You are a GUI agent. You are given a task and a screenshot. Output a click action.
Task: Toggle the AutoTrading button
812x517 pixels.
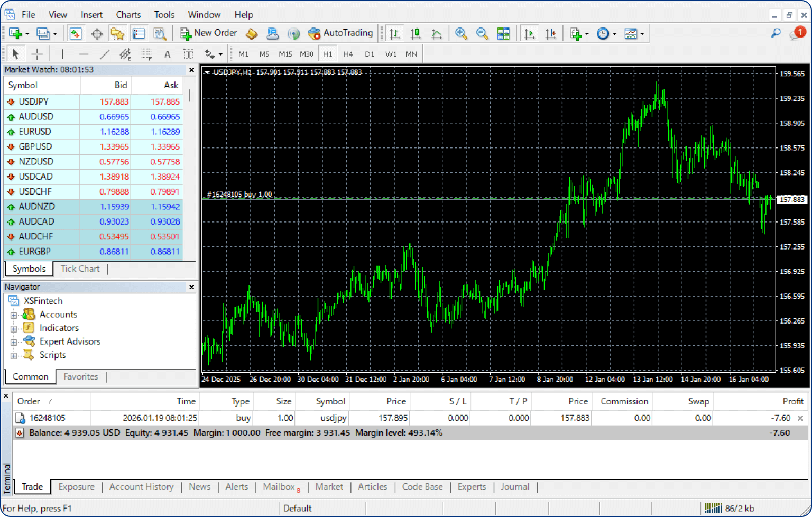[340, 33]
